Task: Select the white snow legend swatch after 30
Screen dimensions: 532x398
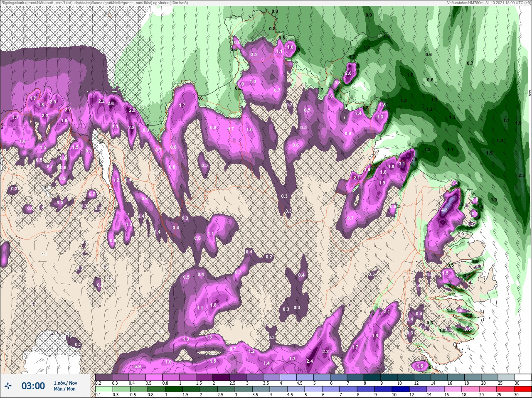Action: click(523, 377)
